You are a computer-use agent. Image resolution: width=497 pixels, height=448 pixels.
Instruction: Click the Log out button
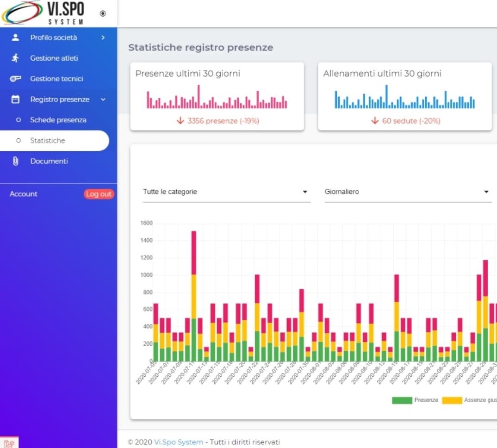coord(99,194)
